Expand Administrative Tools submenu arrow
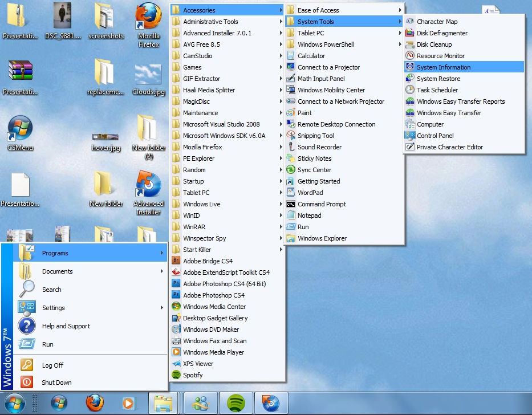Viewport: 532px width, 415px height. 281,22
